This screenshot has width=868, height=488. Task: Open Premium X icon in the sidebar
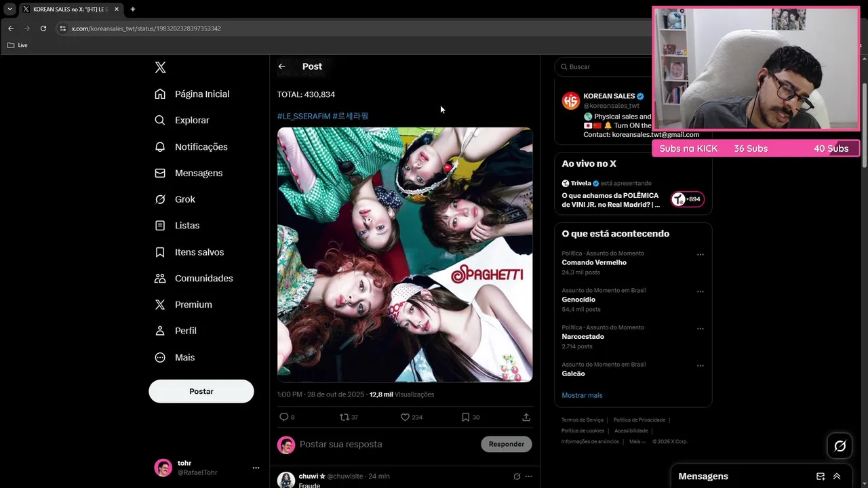point(160,304)
